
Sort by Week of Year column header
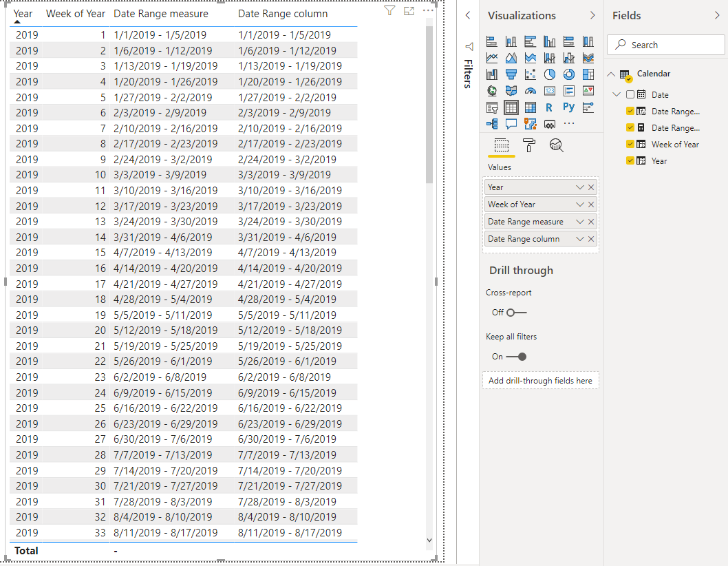click(76, 14)
